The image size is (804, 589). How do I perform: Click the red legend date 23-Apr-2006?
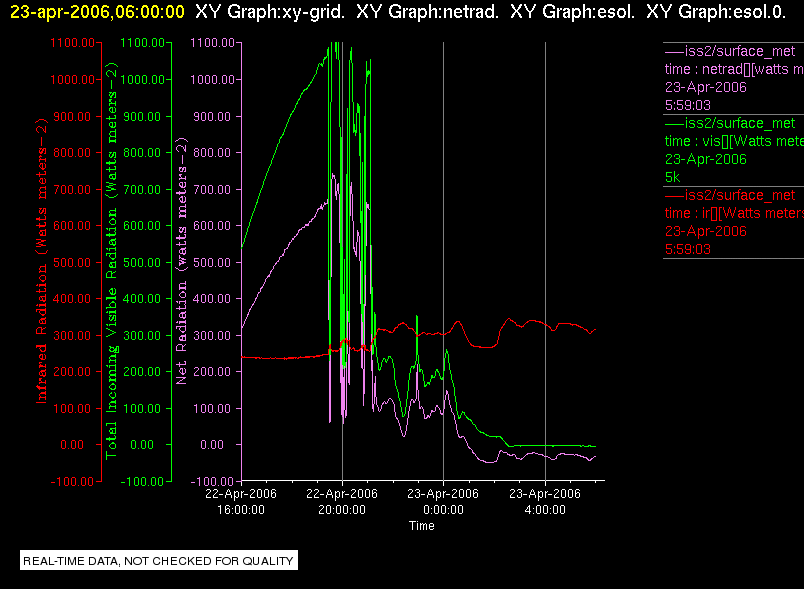706,231
